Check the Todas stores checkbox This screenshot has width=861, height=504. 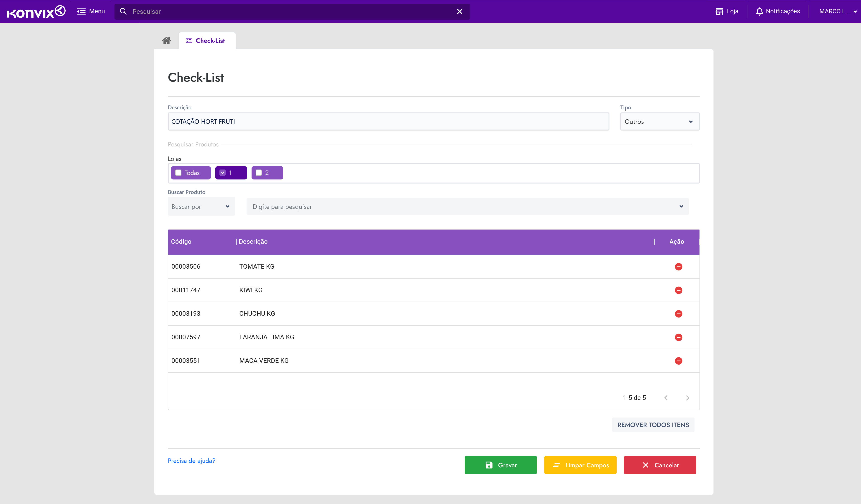tap(178, 173)
